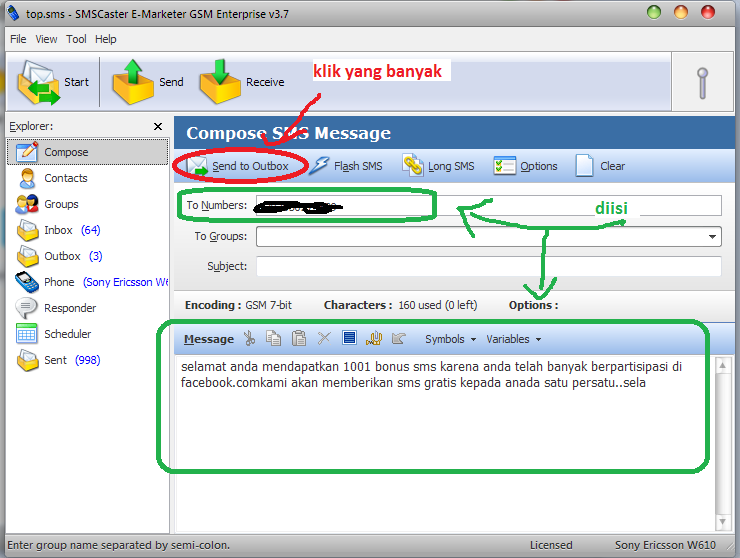Click the green window button in title bar
The image size is (740, 558).
[x=654, y=12]
